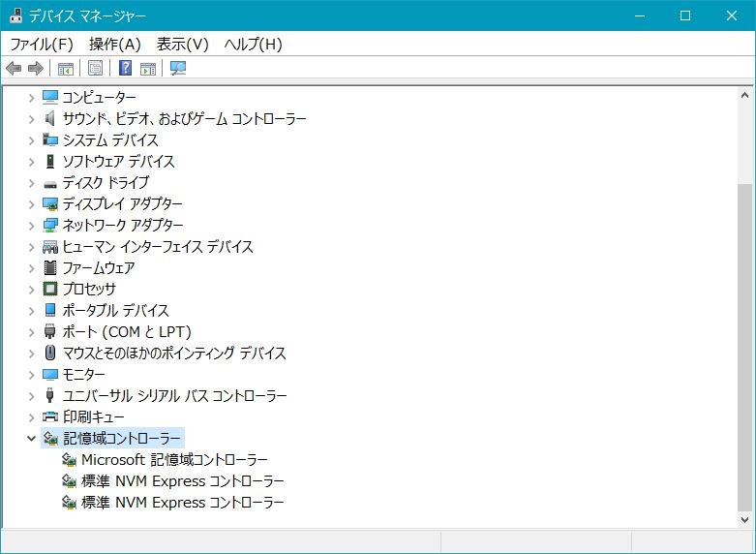Click the USB icon for ユニバーサル シリアル バス

[50, 396]
